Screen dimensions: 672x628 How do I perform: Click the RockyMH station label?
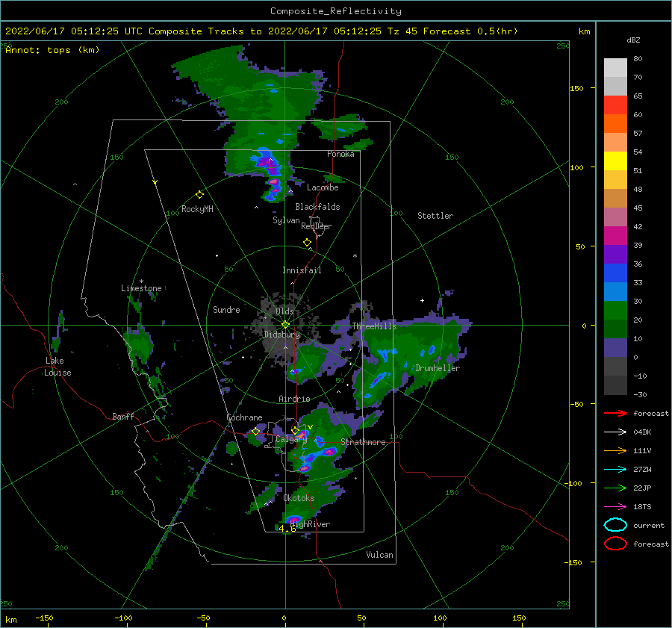click(x=197, y=209)
